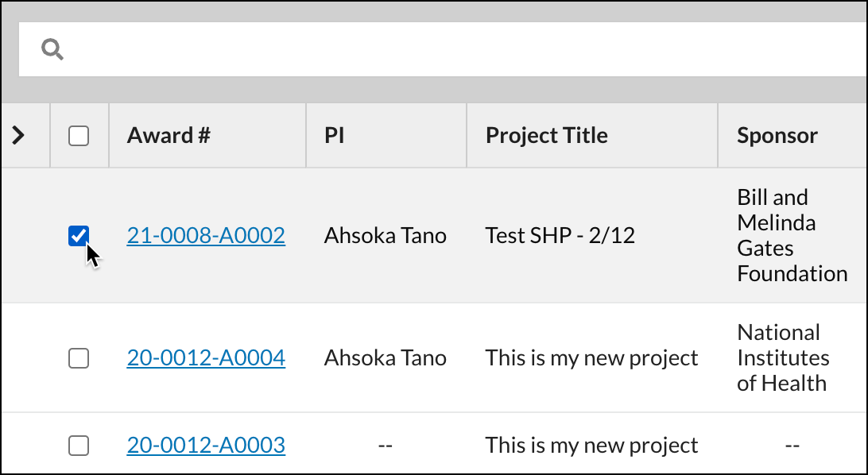Click the Bill and Melinda Gates Foundation sponsor text
This screenshot has width=868, height=475.
(x=792, y=235)
